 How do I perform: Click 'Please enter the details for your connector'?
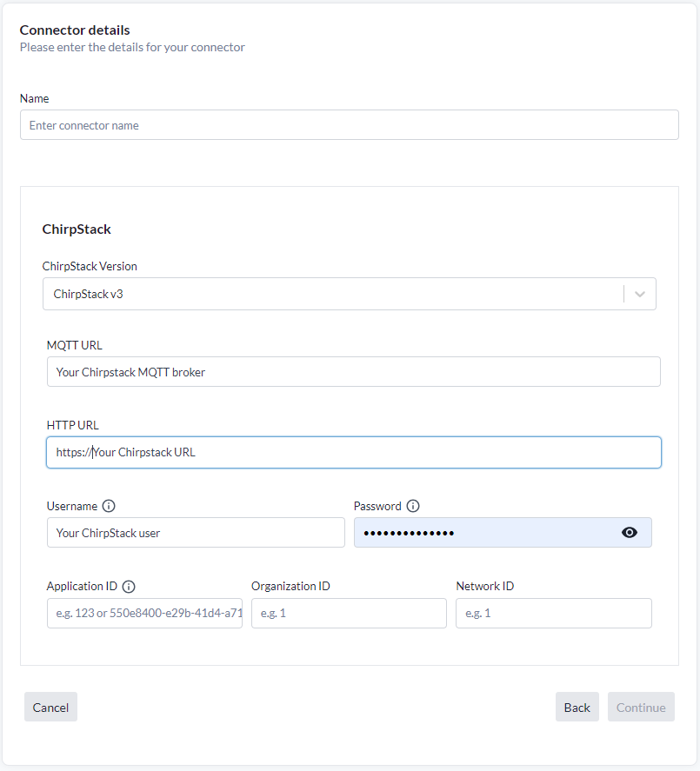click(x=132, y=47)
